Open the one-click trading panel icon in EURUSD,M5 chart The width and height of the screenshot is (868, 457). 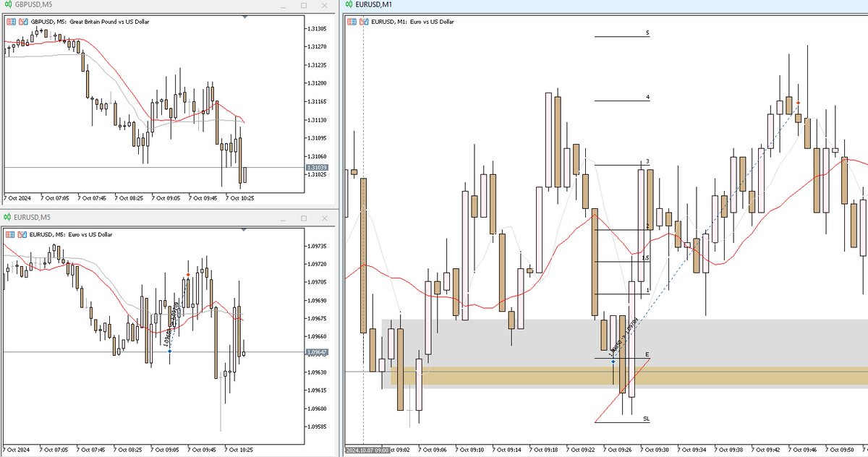pos(9,234)
